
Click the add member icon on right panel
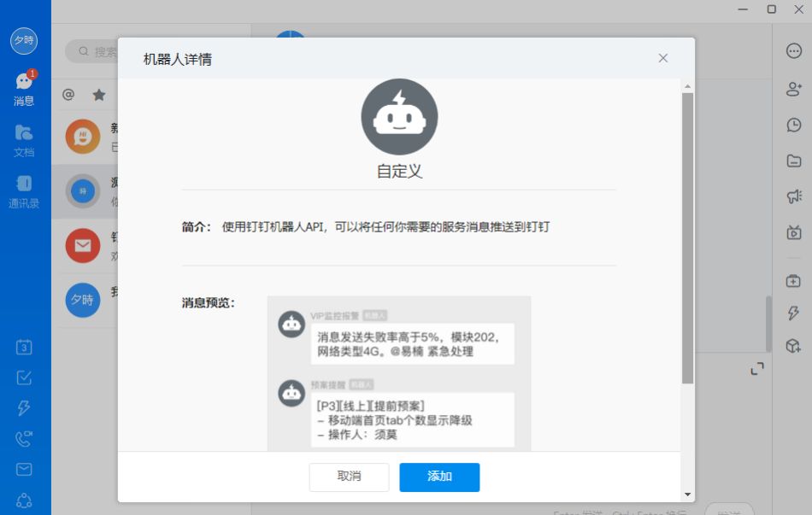coord(794,89)
